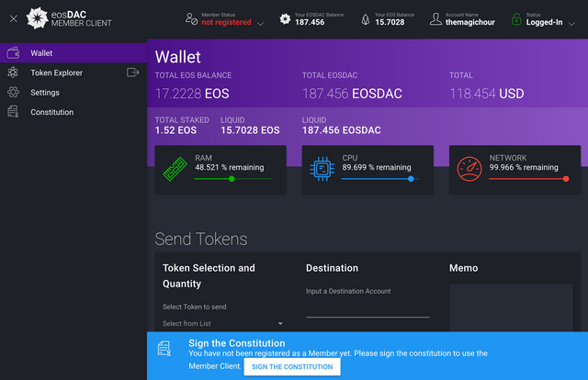
Task: Click the red 'not registered' status text
Action: pos(226,22)
